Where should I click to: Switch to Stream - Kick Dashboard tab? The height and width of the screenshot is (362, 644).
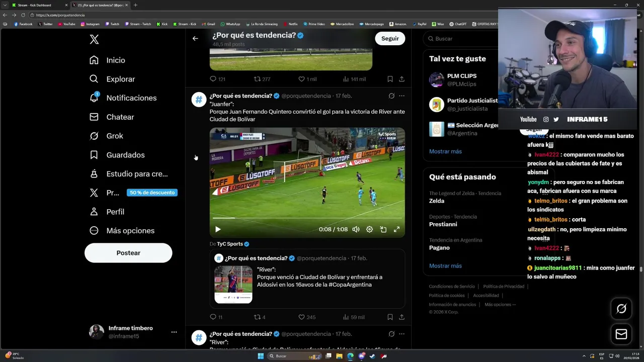point(39,5)
